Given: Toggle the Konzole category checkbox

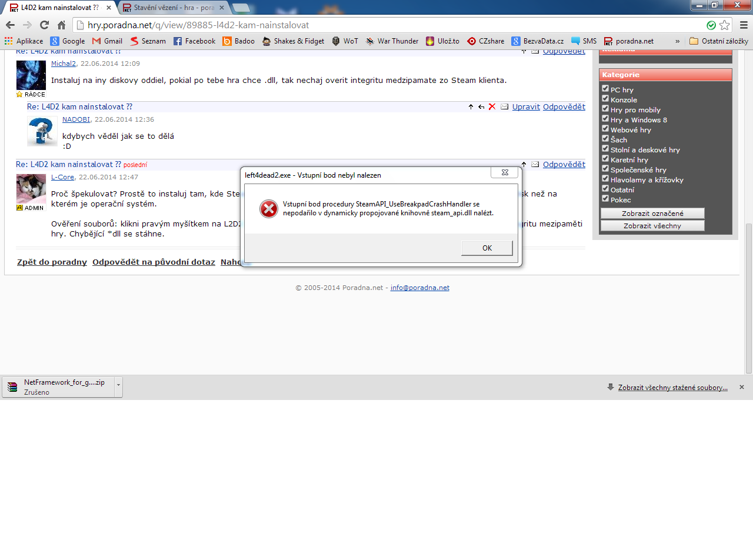Looking at the screenshot, I should [x=605, y=99].
